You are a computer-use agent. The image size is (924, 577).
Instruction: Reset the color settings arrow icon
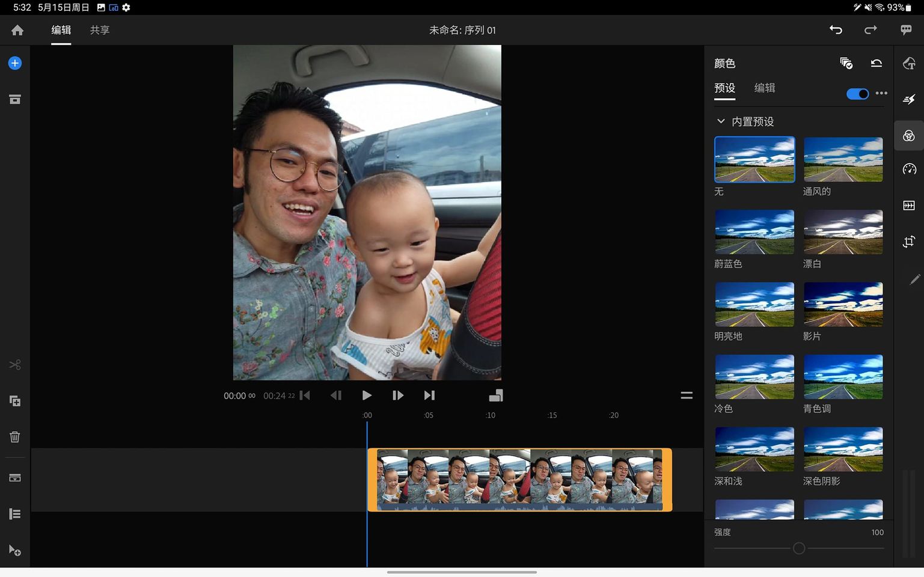(x=877, y=63)
